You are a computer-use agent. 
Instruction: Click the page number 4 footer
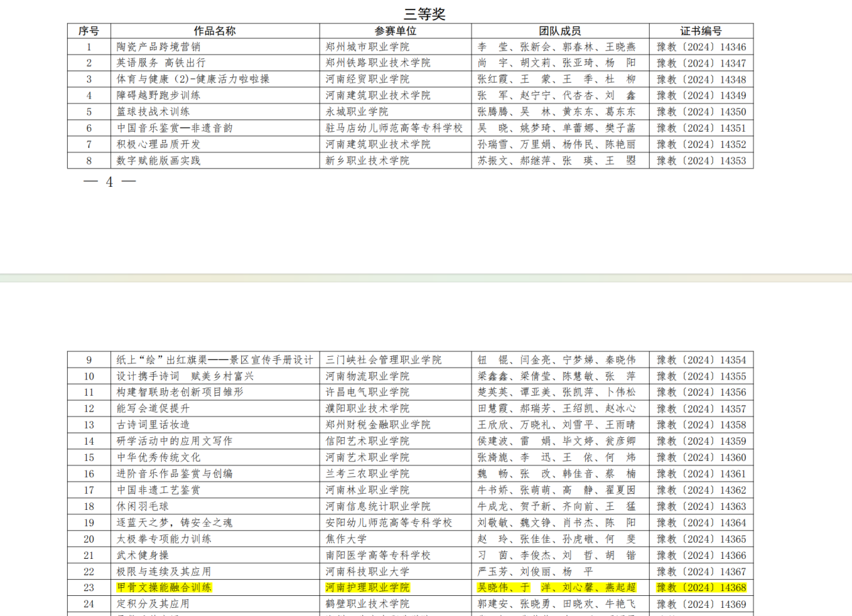point(109,182)
